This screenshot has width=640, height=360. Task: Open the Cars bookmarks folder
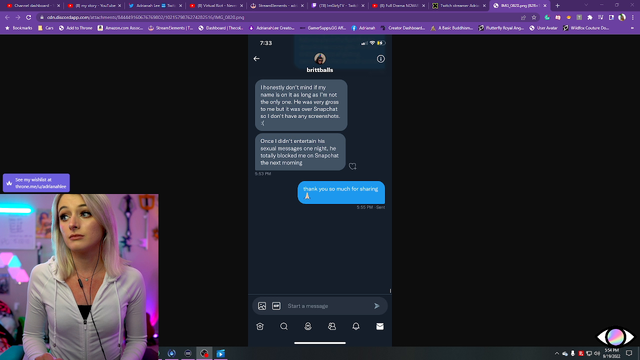pyautogui.click(x=46, y=28)
